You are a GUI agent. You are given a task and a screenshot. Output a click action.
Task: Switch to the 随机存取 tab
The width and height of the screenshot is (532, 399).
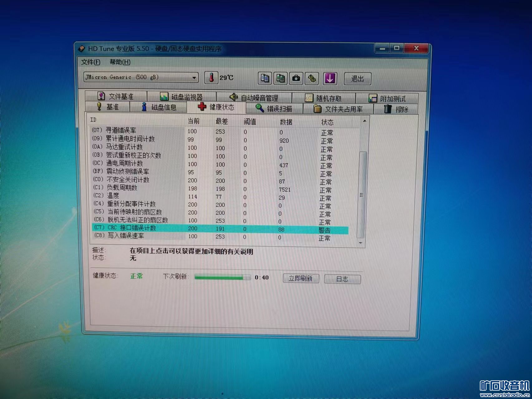pyautogui.click(x=323, y=98)
